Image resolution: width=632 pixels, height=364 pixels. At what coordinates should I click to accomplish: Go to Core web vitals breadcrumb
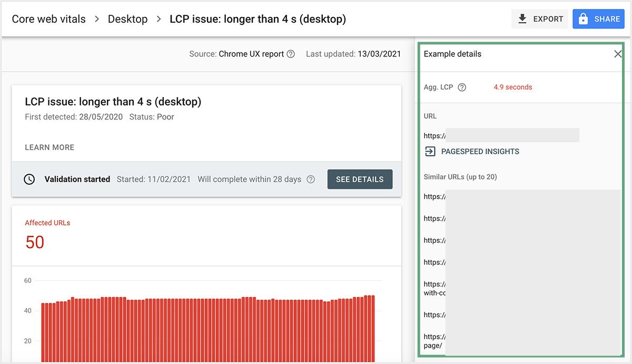click(48, 19)
